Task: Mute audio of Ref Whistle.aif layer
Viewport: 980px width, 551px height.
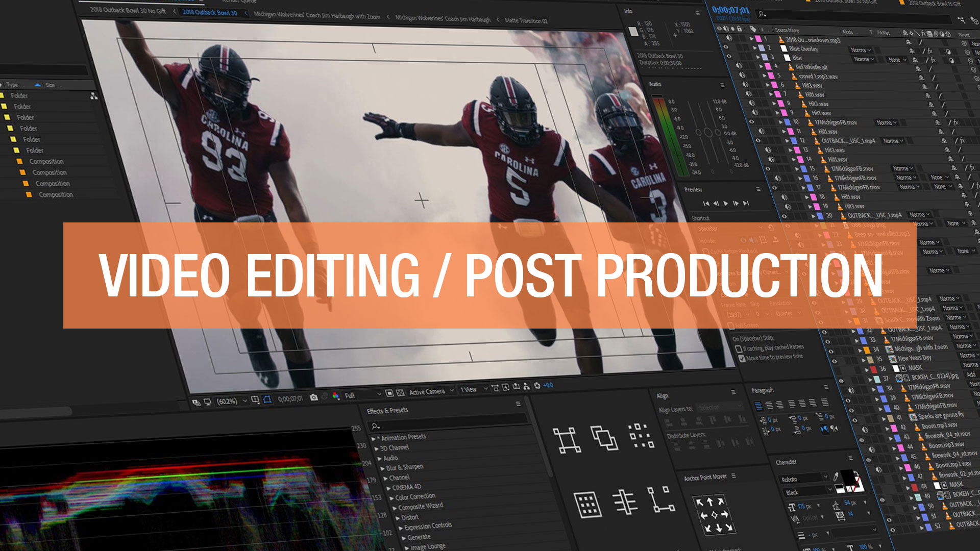Action: 740,66
